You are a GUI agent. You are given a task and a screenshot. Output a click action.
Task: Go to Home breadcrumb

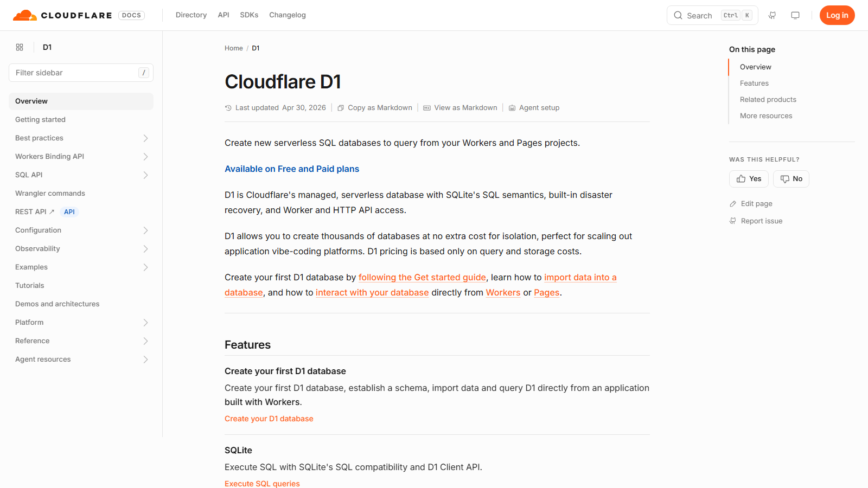point(234,48)
